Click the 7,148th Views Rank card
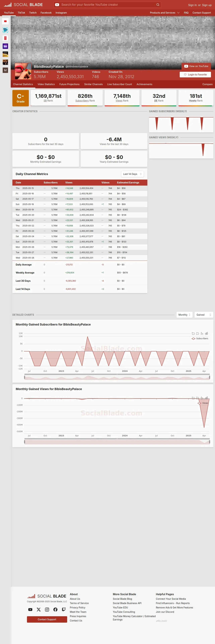 tap(122, 98)
